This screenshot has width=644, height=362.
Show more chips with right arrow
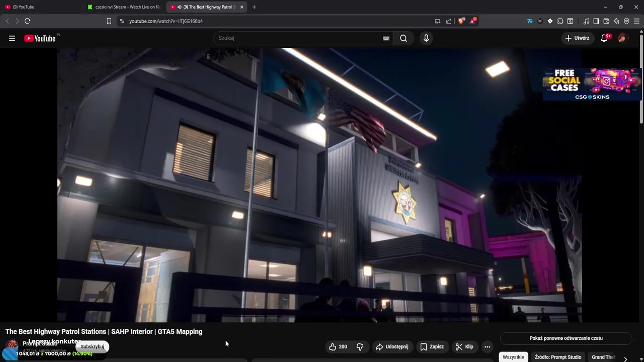625,358
